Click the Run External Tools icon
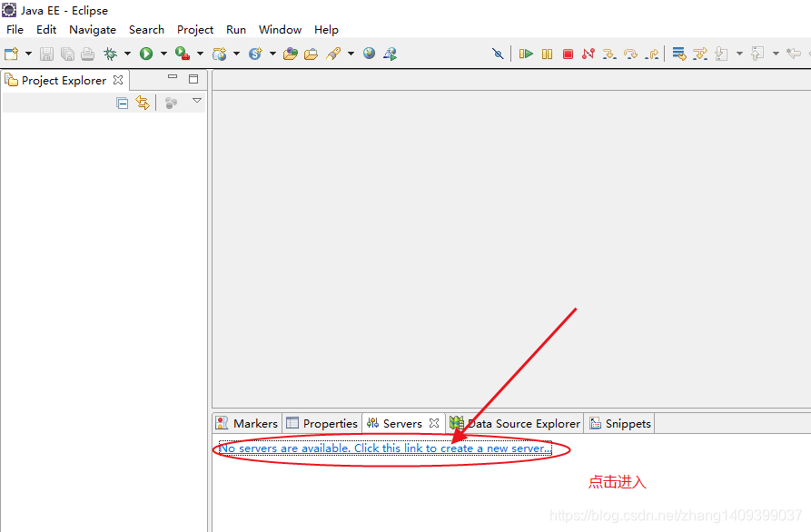Viewport: 811px width, 532px height. (x=183, y=54)
